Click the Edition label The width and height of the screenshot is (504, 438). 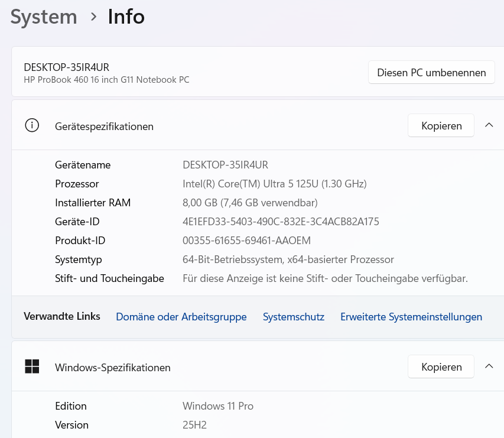point(71,406)
